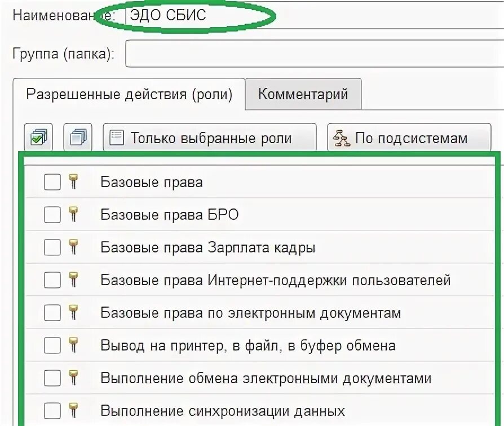
Task: Select the Базовые права Зарплата кадры text
Action: (x=208, y=248)
